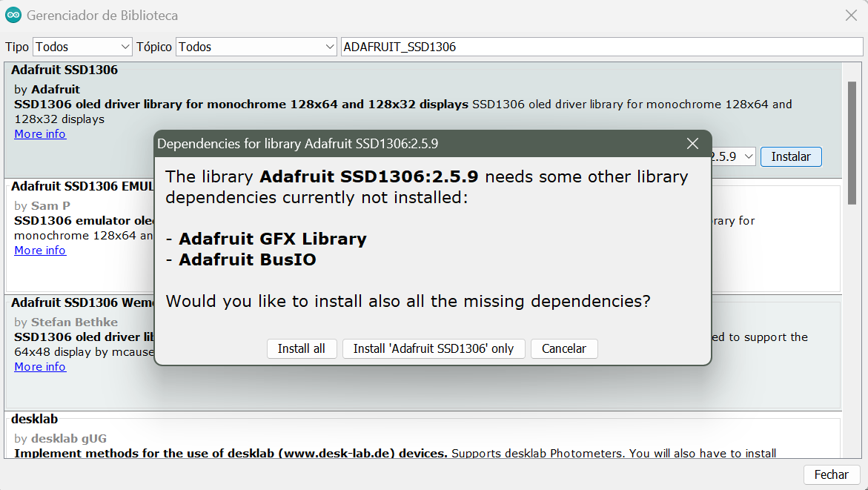Click the Instalar button
Screen dimensions: 868x490
point(791,156)
